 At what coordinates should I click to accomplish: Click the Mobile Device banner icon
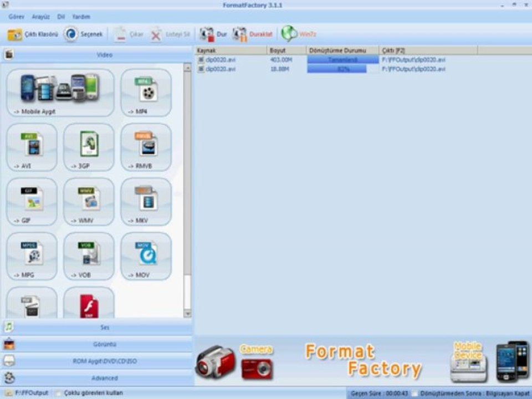469,362
